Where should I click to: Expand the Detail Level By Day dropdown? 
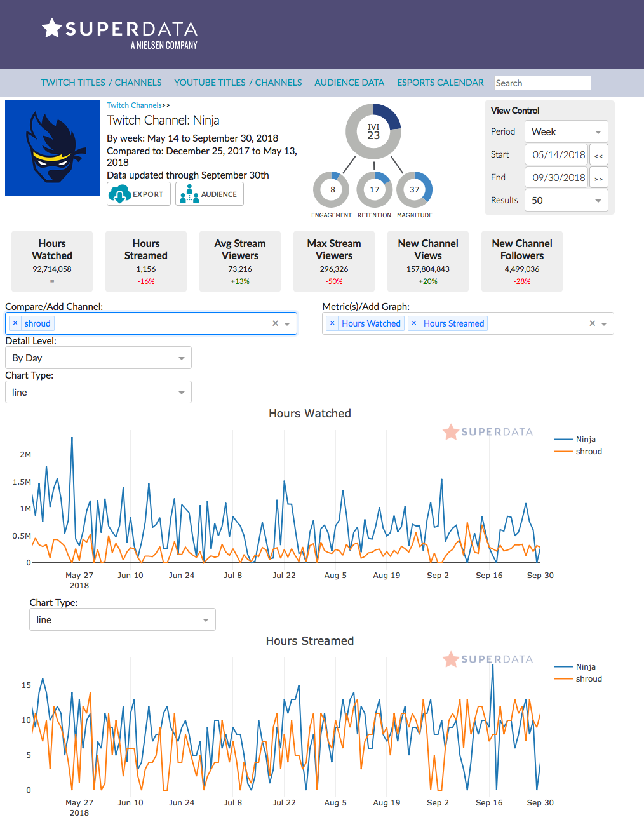(x=98, y=358)
